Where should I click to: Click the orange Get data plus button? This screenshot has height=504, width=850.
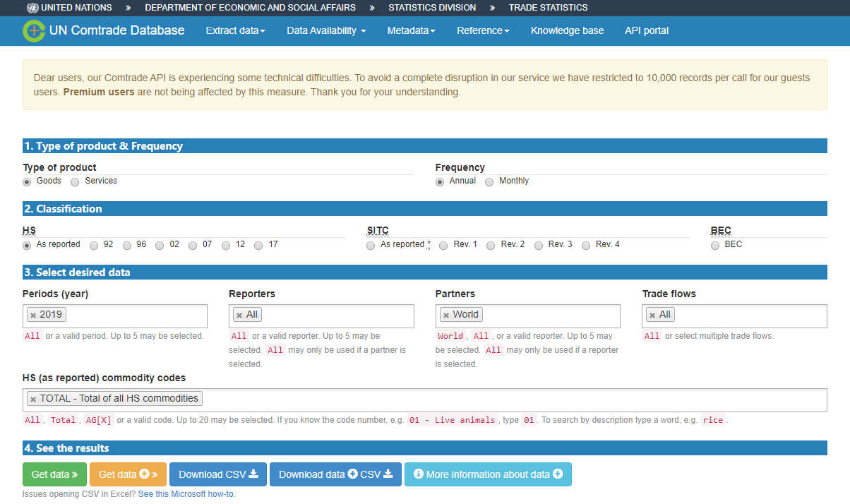point(128,474)
